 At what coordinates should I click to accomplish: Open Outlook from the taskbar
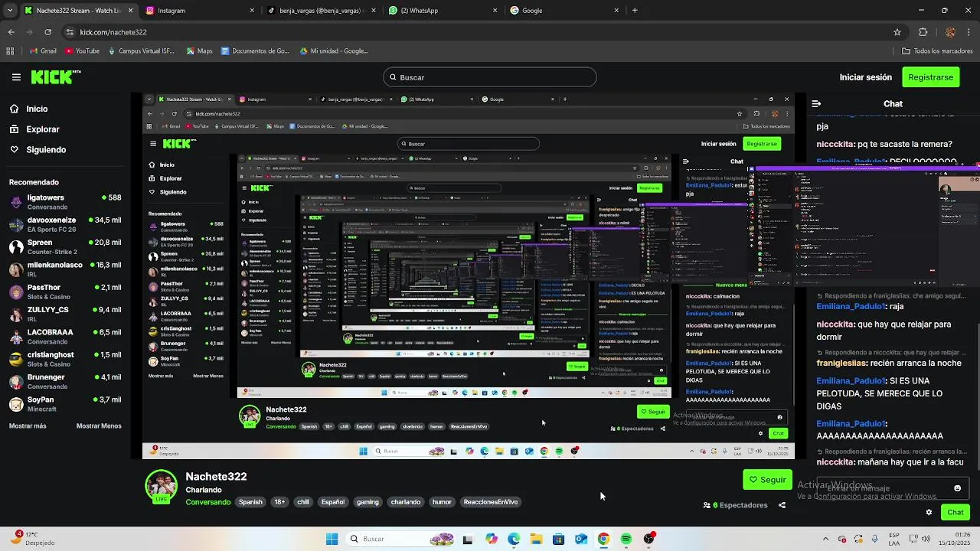pyautogui.click(x=581, y=540)
